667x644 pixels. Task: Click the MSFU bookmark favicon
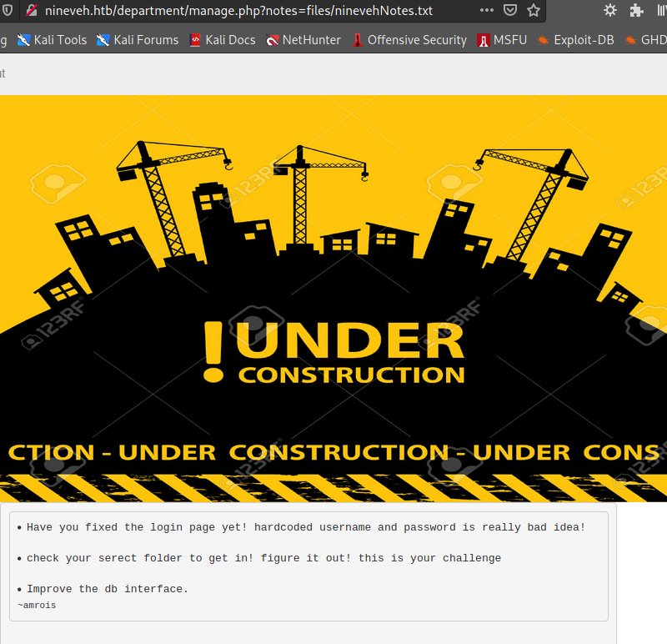484,40
